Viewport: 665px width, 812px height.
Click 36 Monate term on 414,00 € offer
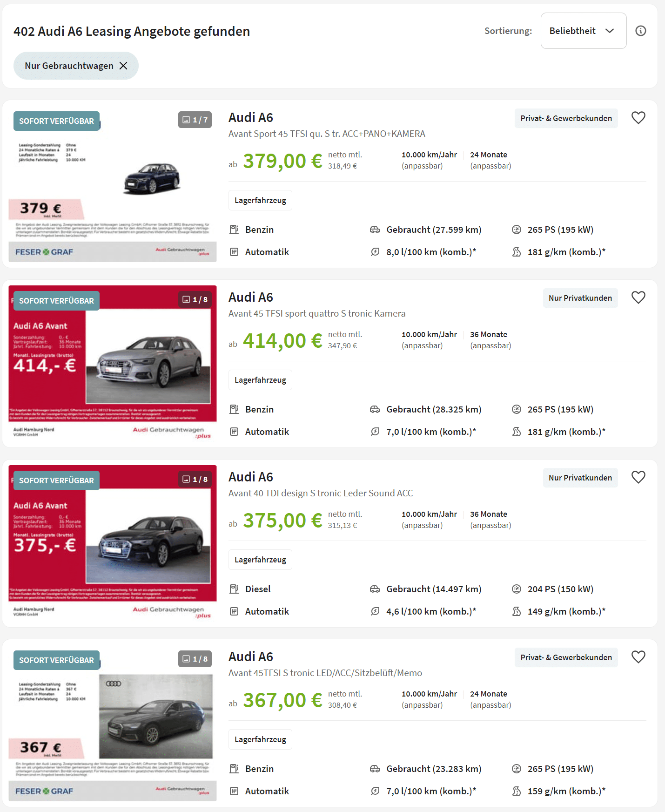pyautogui.click(x=489, y=334)
